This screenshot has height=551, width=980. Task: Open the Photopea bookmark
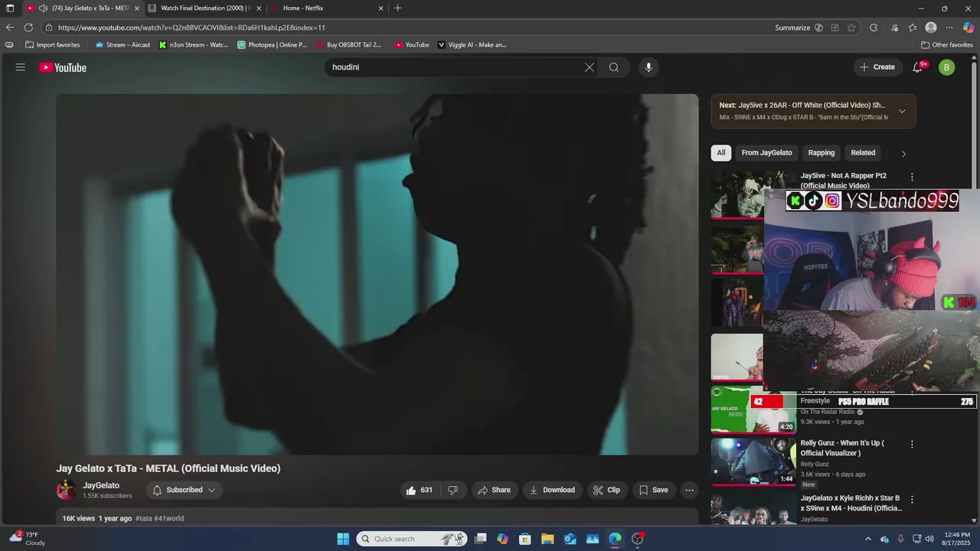[273, 44]
